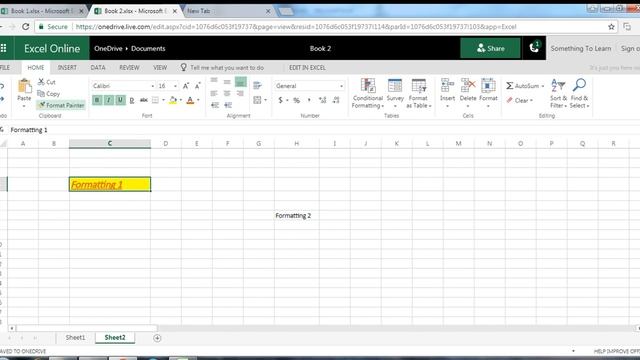The width and height of the screenshot is (640, 360).
Task: Align text to the left
Action: tap(214, 93)
